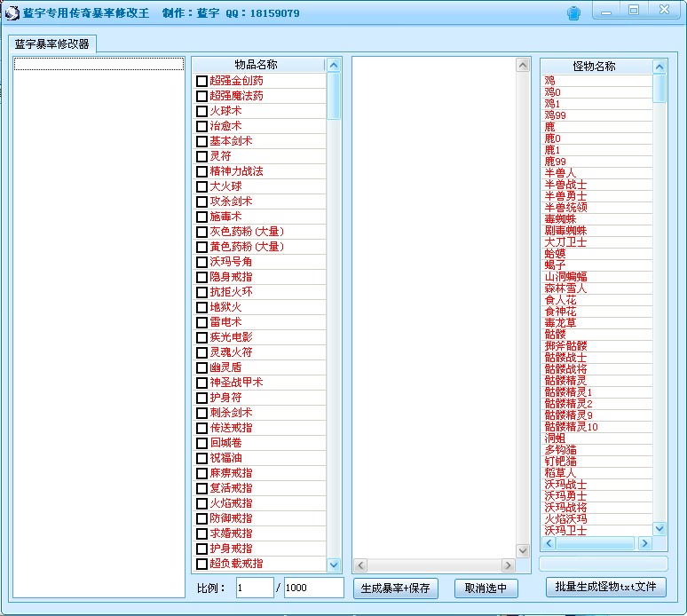Click the item name list scroll-down arrow

334,565
